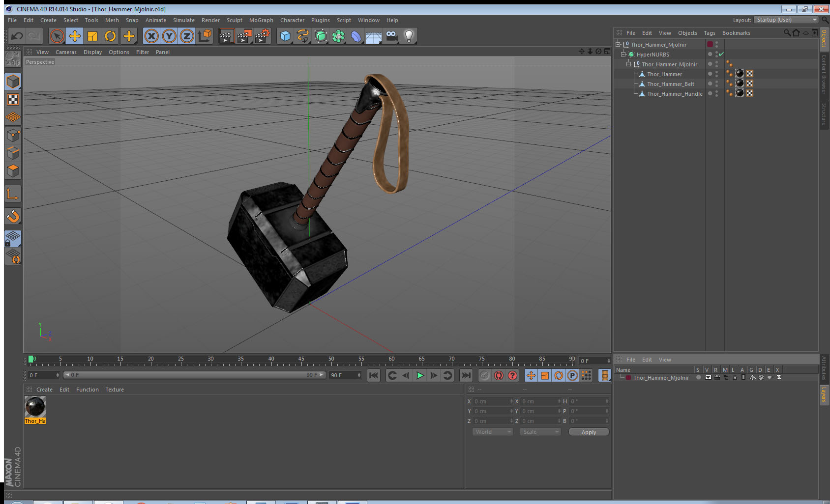Add a HyperNURBS generator object
This screenshot has width=830, height=504.
click(x=321, y=36)
